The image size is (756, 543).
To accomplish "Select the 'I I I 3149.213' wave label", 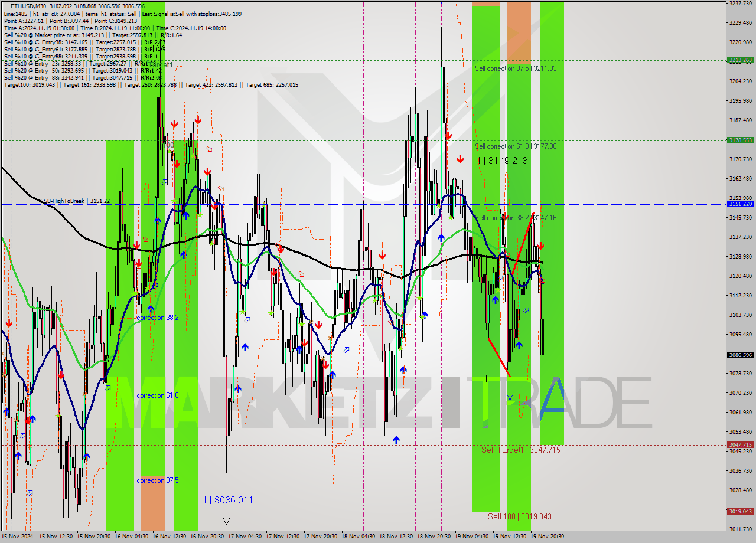I will (500, 161).
